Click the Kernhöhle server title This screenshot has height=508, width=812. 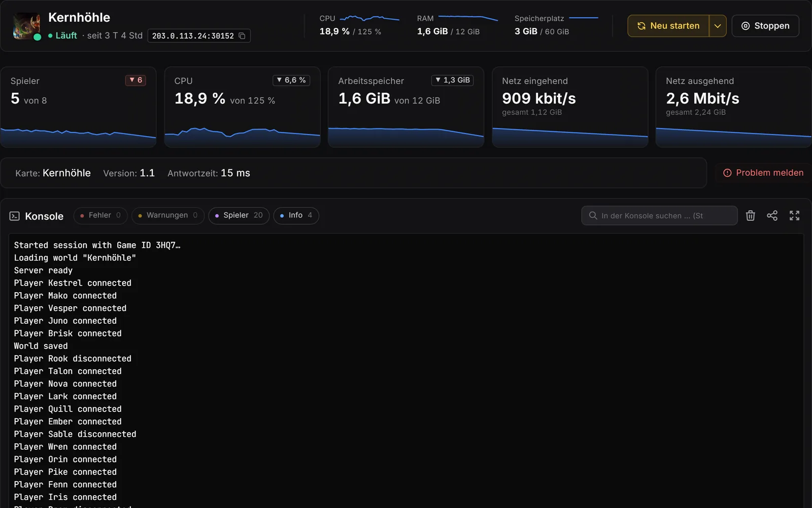79,18
